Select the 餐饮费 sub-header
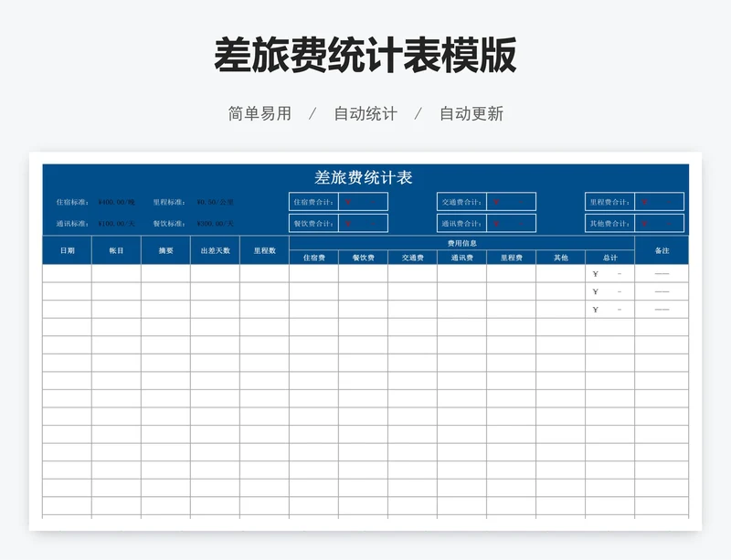This screenshot has width=731, height=560. 363,258
